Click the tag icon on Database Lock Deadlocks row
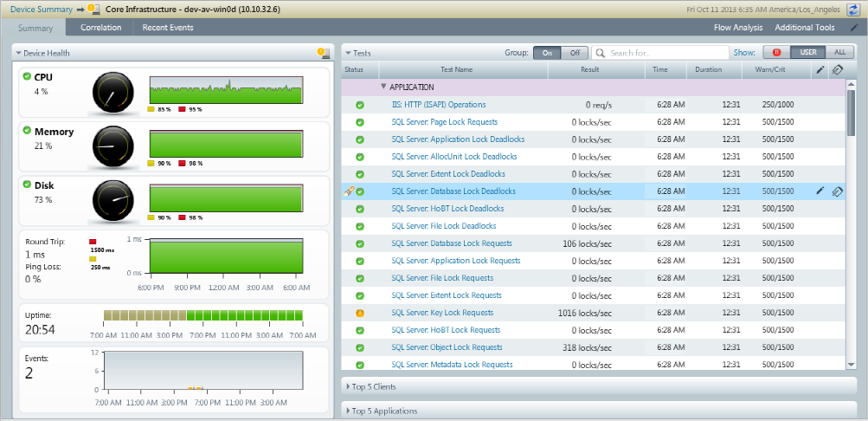 [837, 191]
